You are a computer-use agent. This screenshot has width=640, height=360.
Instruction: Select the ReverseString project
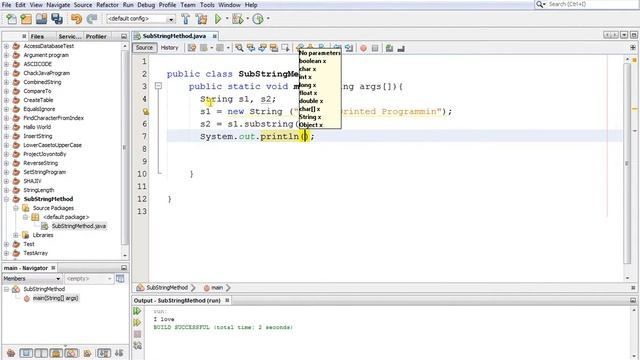tap(40, 163)
